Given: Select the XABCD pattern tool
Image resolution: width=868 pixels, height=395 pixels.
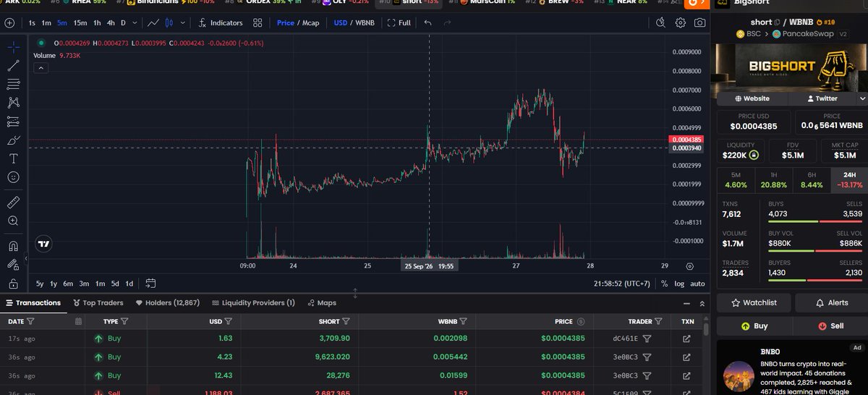Looking at the screenshot, I should pos(13,103).
